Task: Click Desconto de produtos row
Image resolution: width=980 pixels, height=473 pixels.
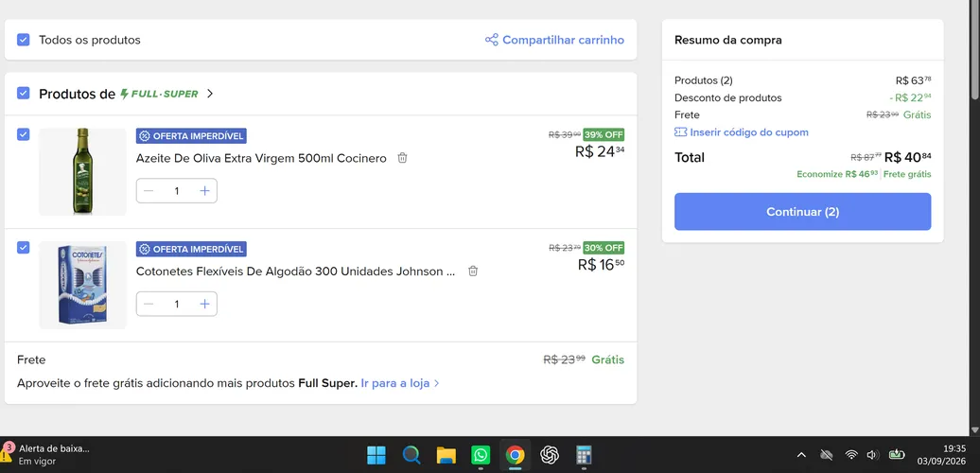Action: (x=802, y=97)
